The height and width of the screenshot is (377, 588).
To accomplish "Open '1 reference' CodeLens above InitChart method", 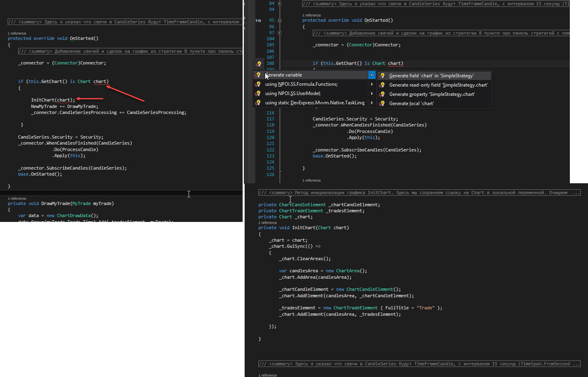I will (268, 223).
